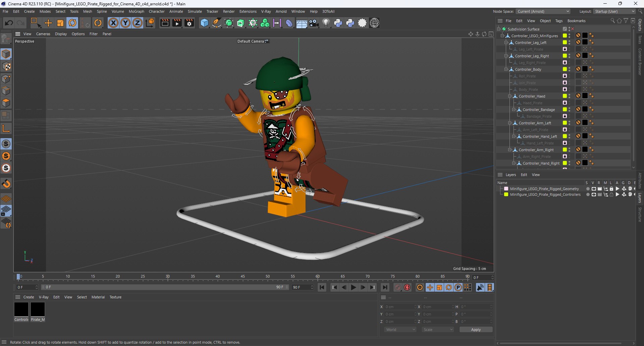The width and height of the screenshot is (644, 346).
Task: Click the first Python icon
Action: point(338,23)
